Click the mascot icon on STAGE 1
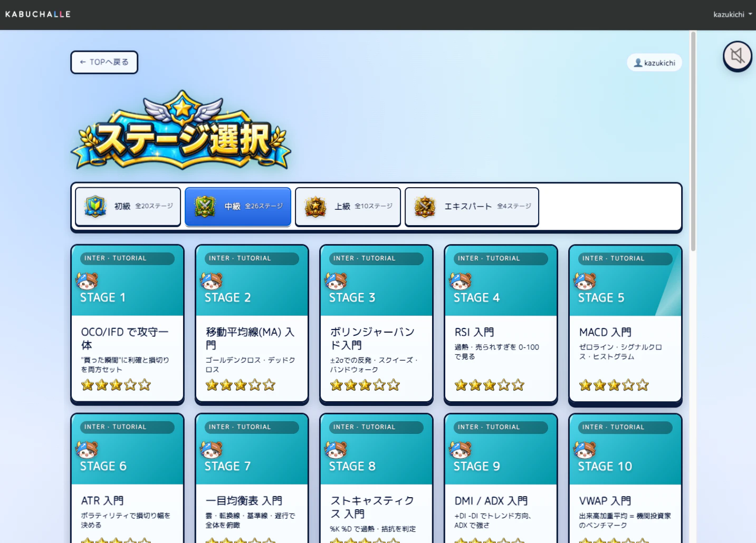The height and width of the screenshot is (543, 756). point(87,282)
